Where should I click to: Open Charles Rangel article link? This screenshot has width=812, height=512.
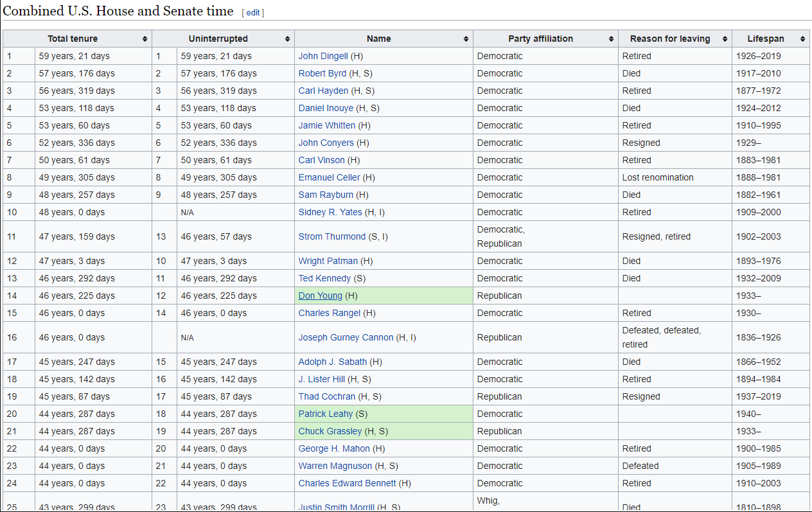[x=330, y=313]
